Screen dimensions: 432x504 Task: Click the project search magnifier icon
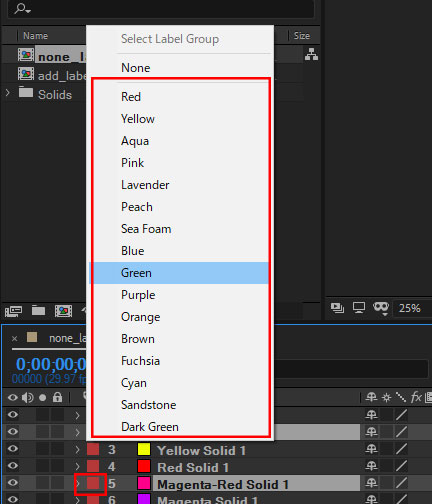pos(22,8)
